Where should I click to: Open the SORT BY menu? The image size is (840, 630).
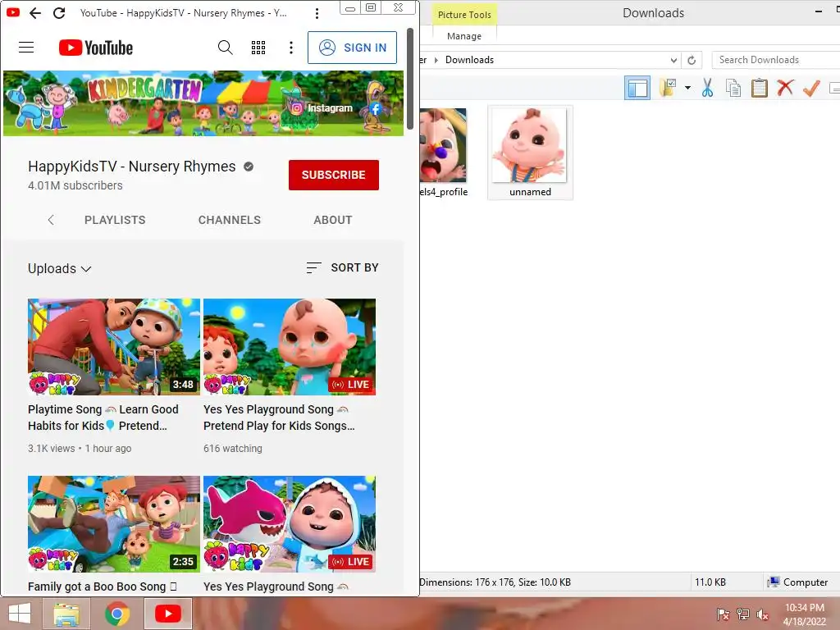tap(342, 267)
